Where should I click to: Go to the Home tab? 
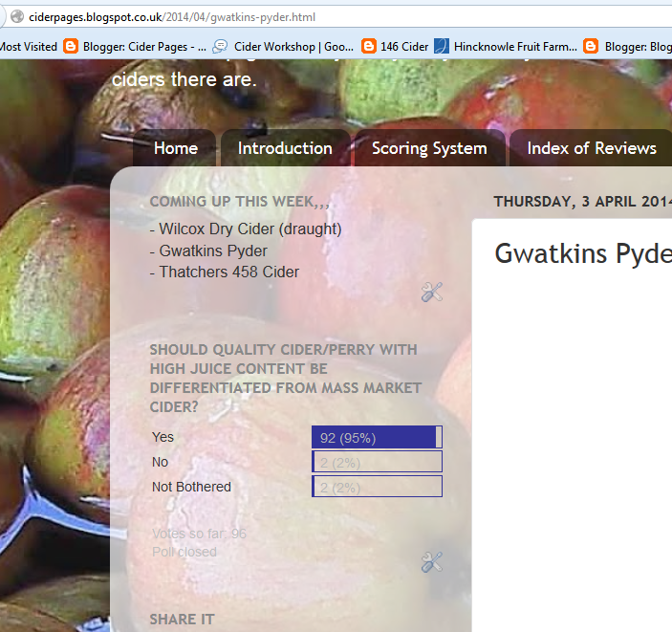coord(176,148)
